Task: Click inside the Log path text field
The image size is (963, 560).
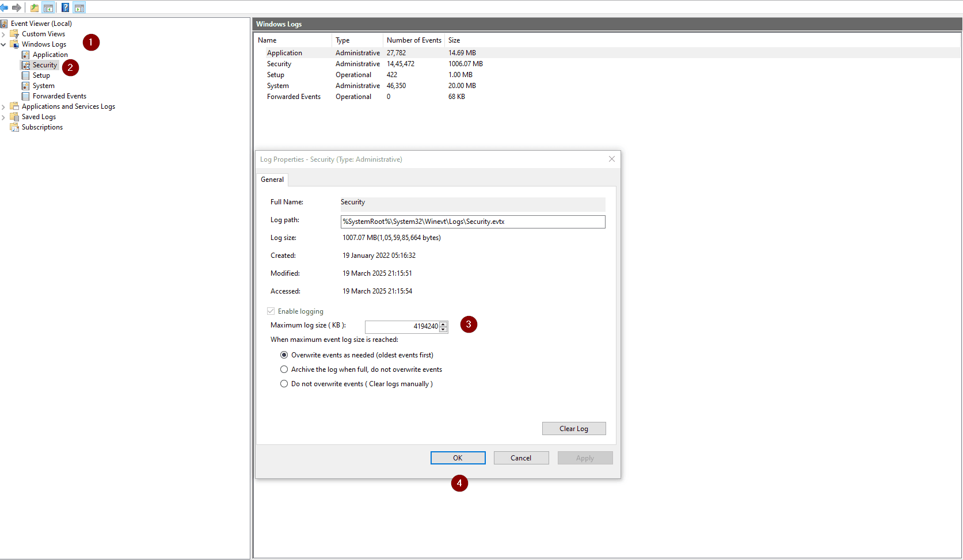Action: click(472, 222)
